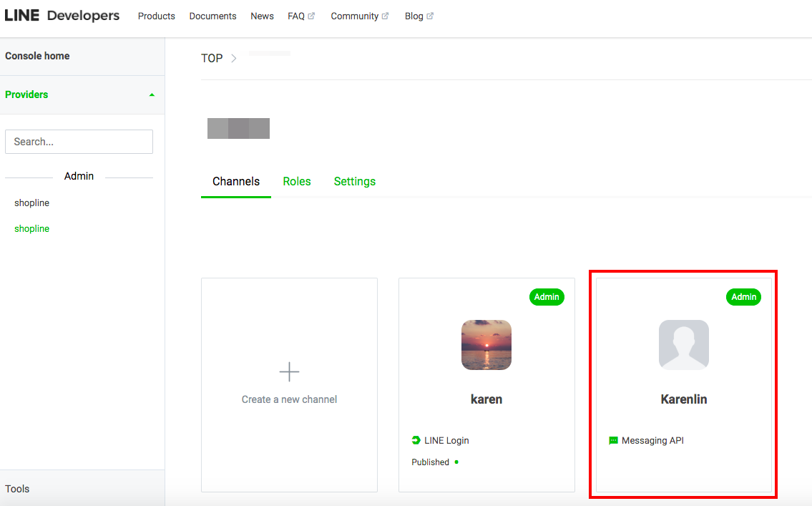Click the Published status text

431,462
